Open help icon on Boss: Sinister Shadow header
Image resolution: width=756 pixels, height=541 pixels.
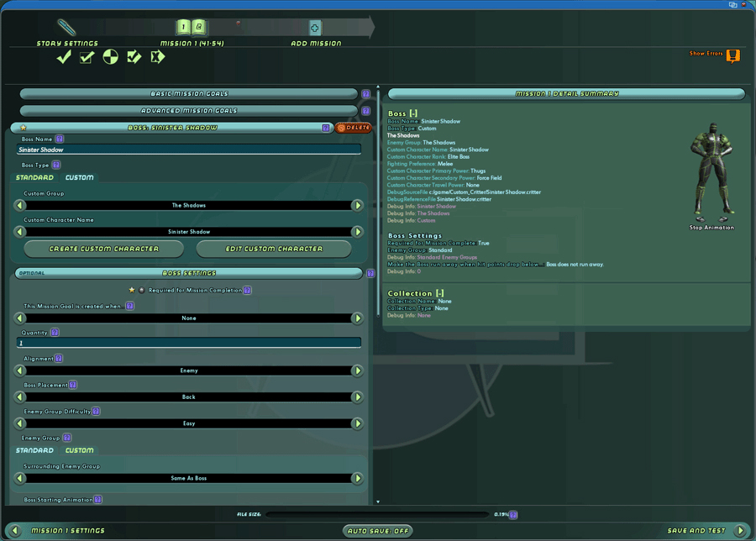pyautogui.click(x=325, y=128)
